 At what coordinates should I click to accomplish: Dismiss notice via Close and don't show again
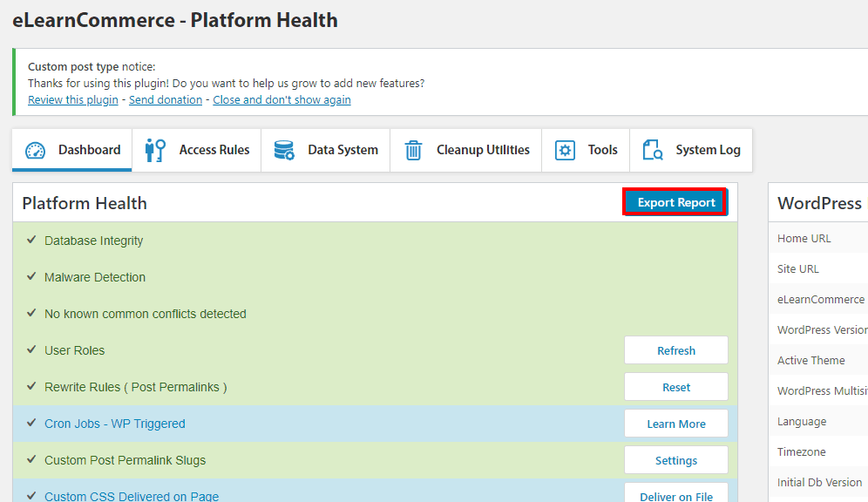coord(281,99)
